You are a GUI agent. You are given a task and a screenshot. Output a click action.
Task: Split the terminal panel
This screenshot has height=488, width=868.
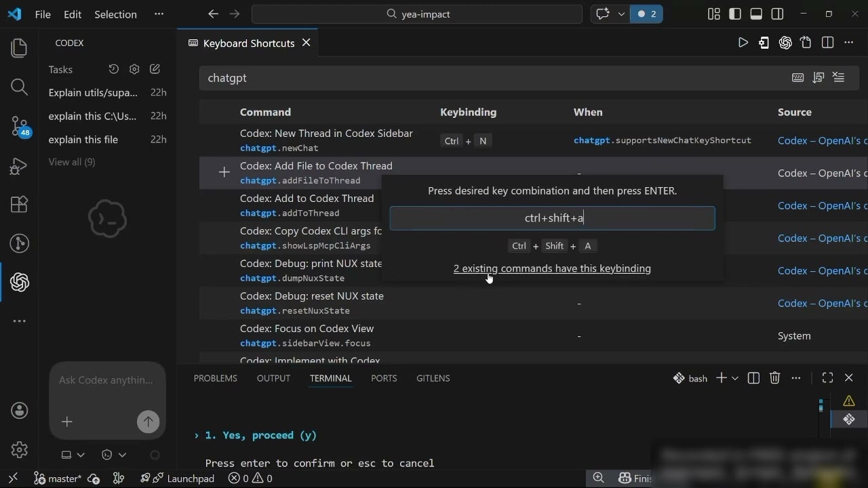(x=753, y=378)
